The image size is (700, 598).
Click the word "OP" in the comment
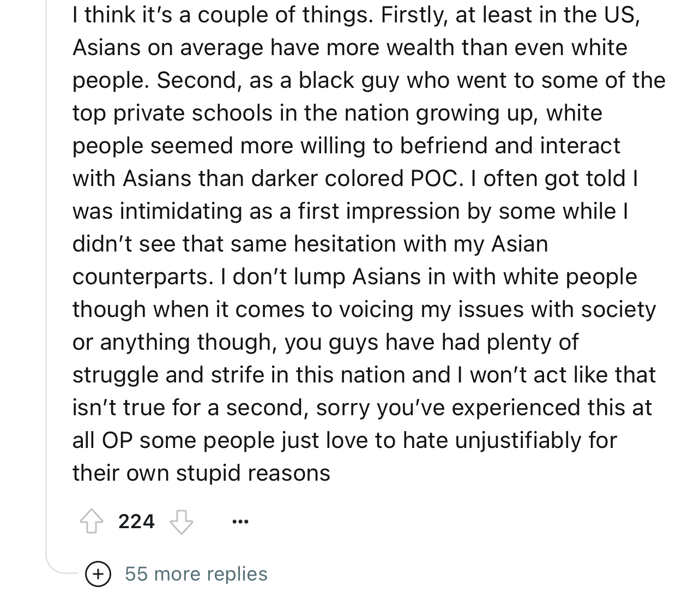point(117,440)
